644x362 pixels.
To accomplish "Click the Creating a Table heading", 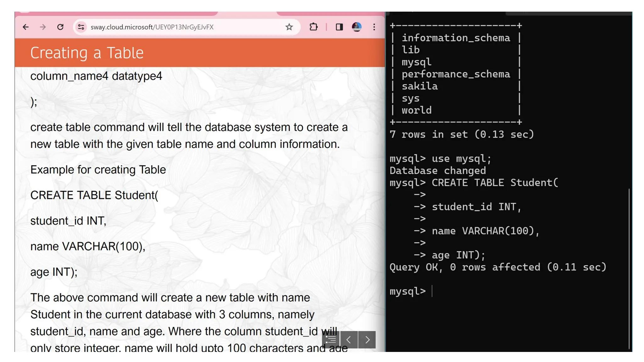I will click(87, 52).
